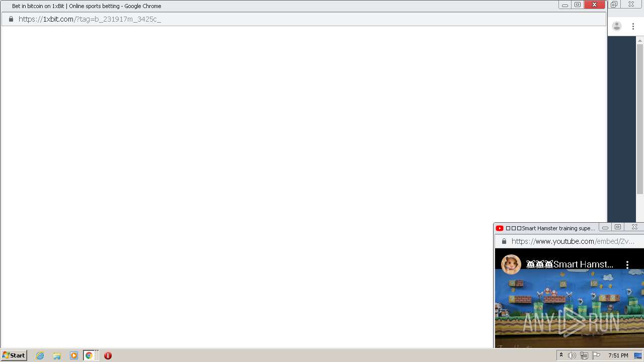This screenshot has width=644, height=362.
Task: Show hidden system tray icons
Action: [561, 355]
